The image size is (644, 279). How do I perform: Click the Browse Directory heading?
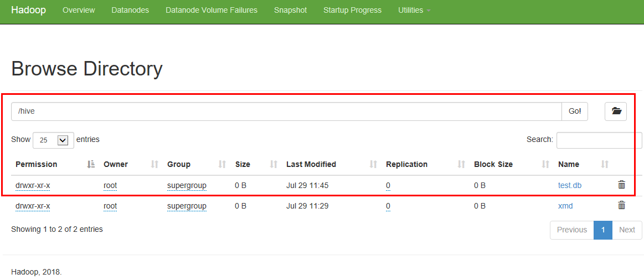click(x=87, y=69)
